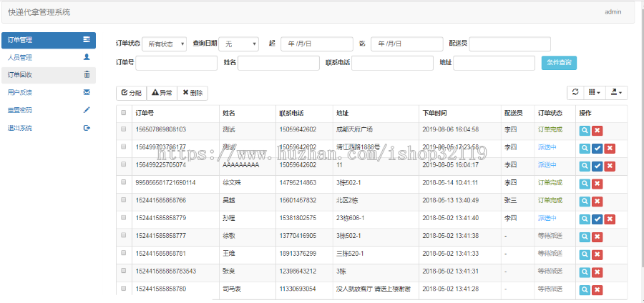Viewport: 644px width, 303px height.
Task: Click the 姓名 search input
Action: coord(278,63)
